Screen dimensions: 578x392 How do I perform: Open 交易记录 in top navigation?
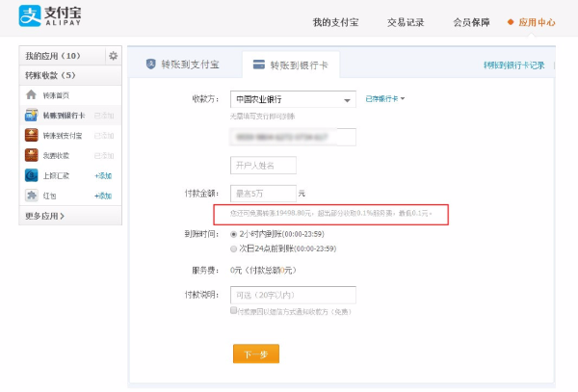tap(406, 22)
